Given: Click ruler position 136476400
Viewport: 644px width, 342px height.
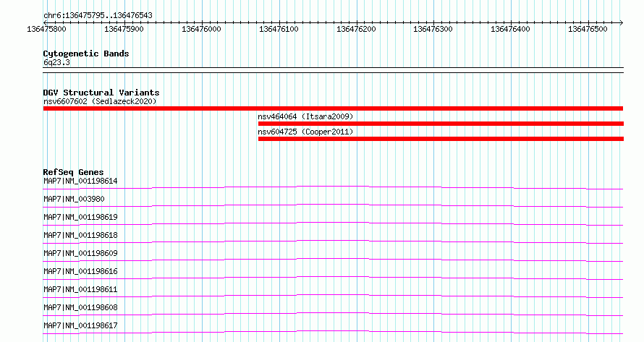Looking at the screenshot, I should pos(510,29).
